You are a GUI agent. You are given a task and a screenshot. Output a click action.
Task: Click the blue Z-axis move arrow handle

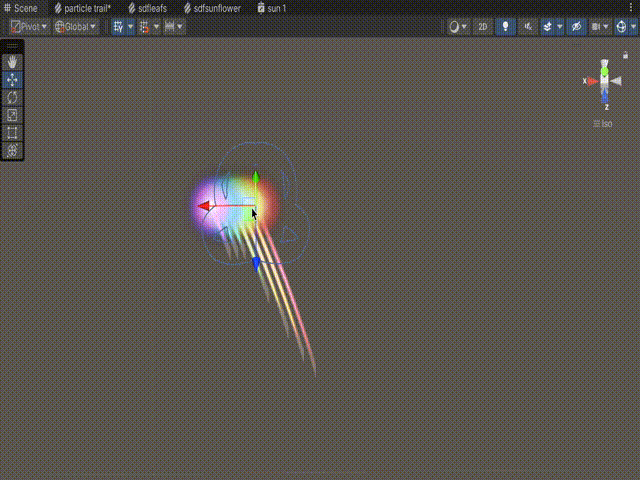coord(256,264)
